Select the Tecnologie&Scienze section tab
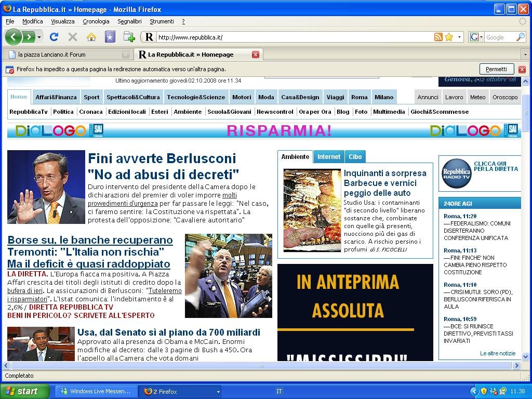Viewport: 532px width, 399px height. tap(196, 97)
